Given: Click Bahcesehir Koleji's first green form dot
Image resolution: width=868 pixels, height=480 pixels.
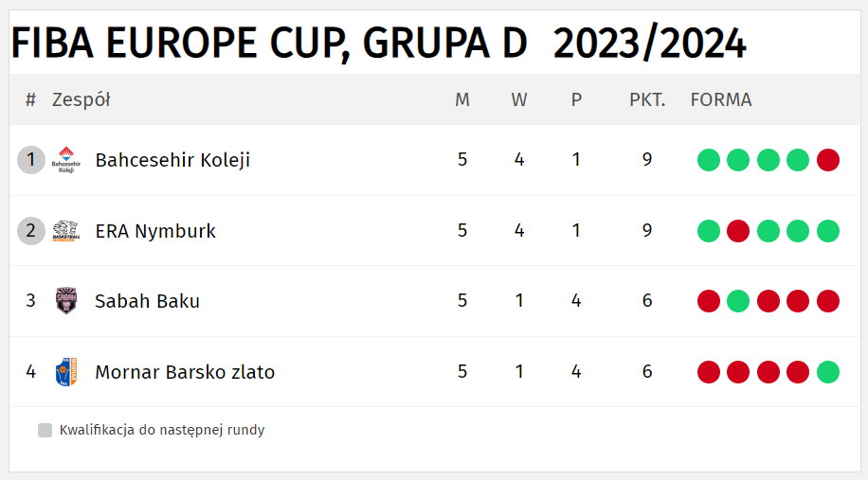Looking at the screenshot, I should 708,160.
